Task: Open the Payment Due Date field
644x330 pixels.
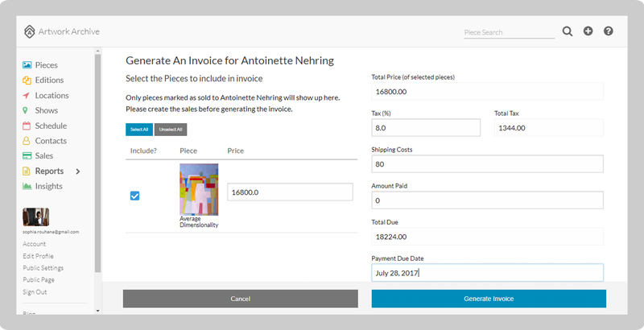Action: 488,273
